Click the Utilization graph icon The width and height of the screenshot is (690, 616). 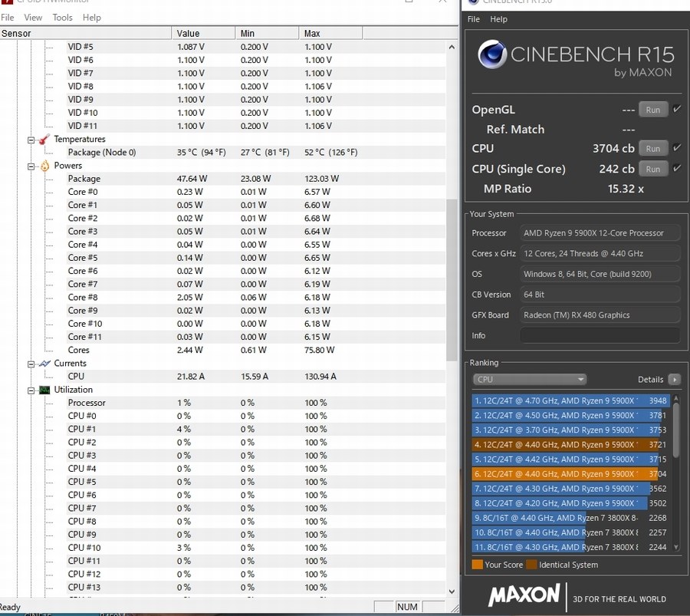44,389
